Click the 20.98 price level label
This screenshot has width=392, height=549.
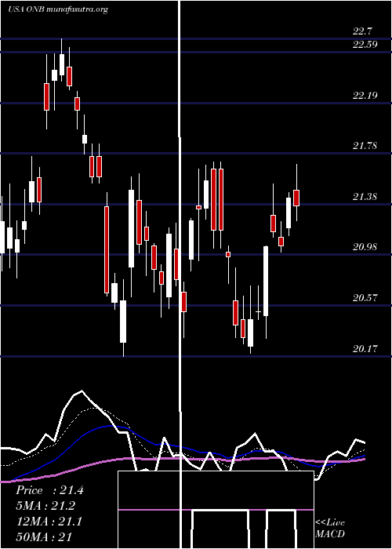(x=365, y=247)
